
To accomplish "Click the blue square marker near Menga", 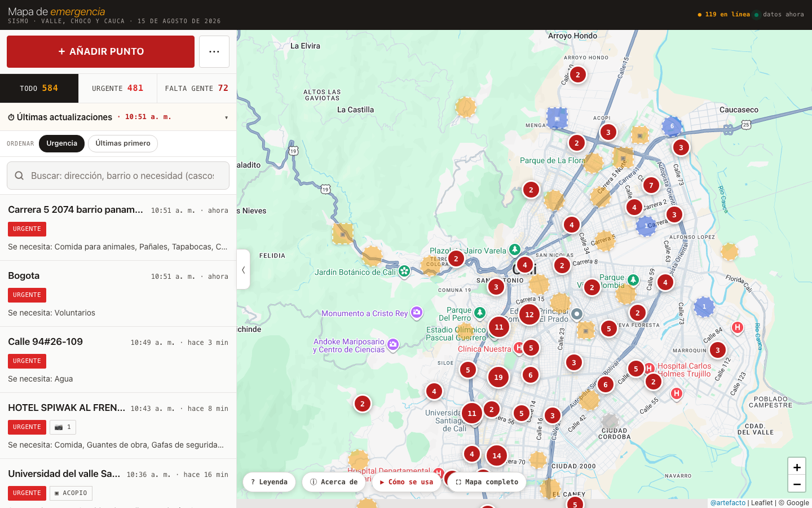I will click(557, 119).
